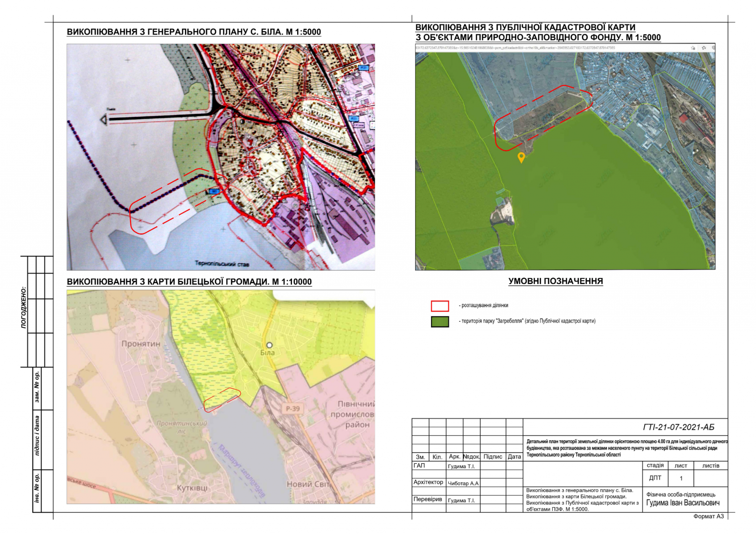Click the 'лист' column header

tap(681, 465)
